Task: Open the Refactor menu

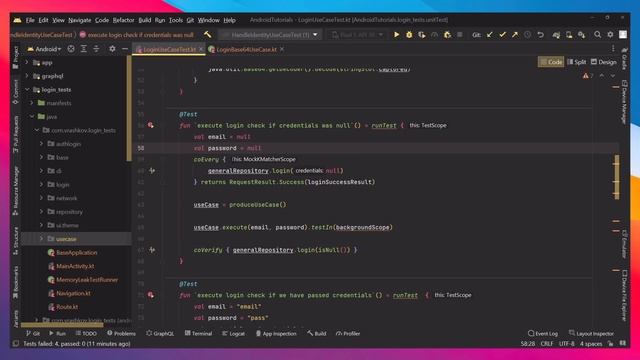Action: (123, 20)
